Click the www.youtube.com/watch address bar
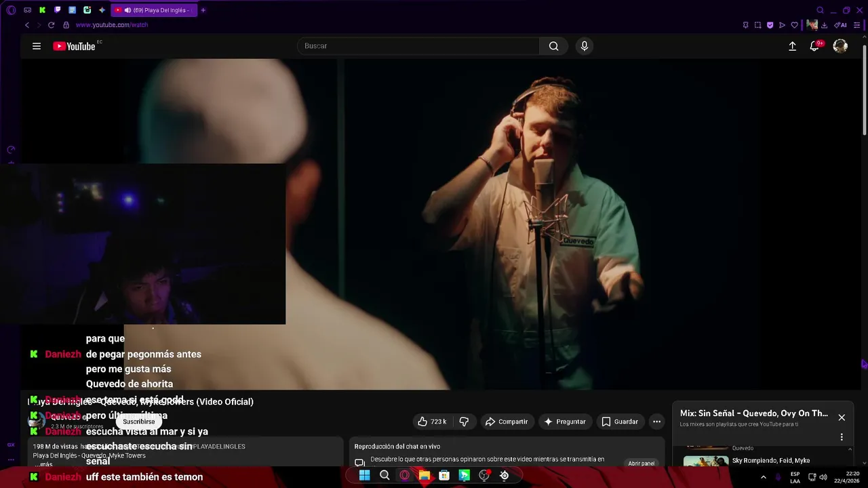The width and height of the screenshot is (868, 488). click(112, 25)
